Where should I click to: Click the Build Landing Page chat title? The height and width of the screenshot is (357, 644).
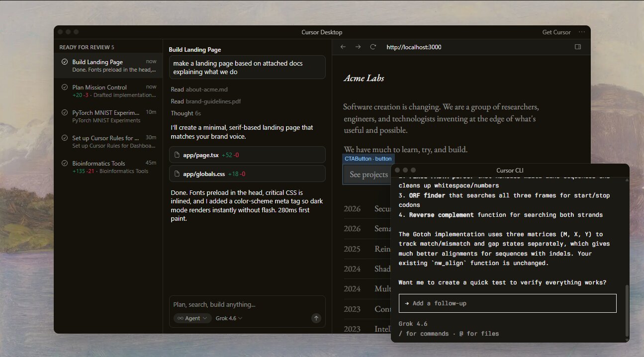[x=195, y=50]
